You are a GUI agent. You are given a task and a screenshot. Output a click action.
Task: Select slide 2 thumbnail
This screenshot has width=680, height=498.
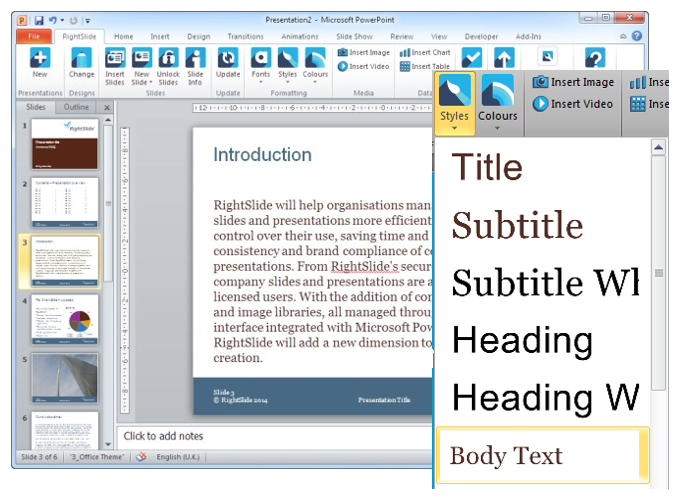tap(65, 203)
